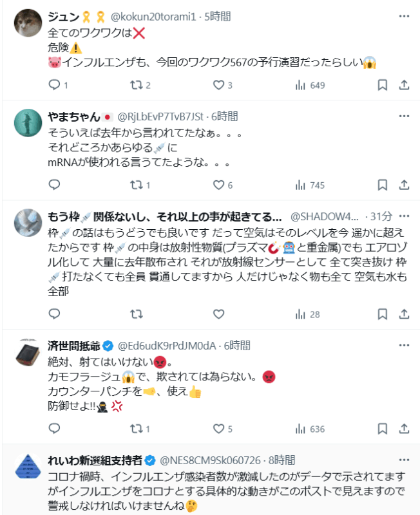
Task: Reply to ジュン's tweet
Action: click(54, 85)
